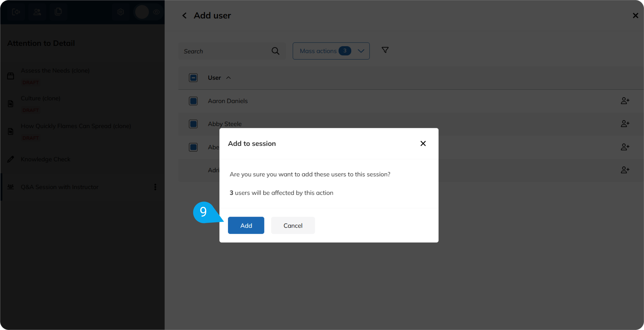Click the Add button to confirm
Viewport: 644px width, 330px height.
tap(246, 225)
